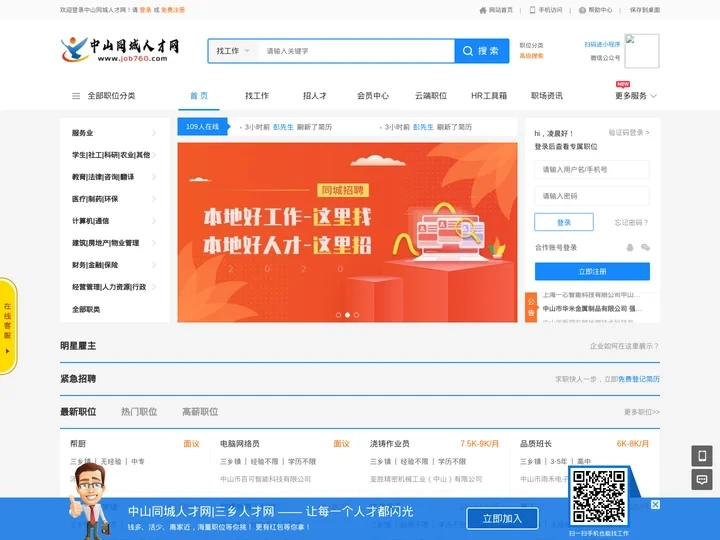
Task: Open the yellow 在线客服 side tab
Action: 8,326
